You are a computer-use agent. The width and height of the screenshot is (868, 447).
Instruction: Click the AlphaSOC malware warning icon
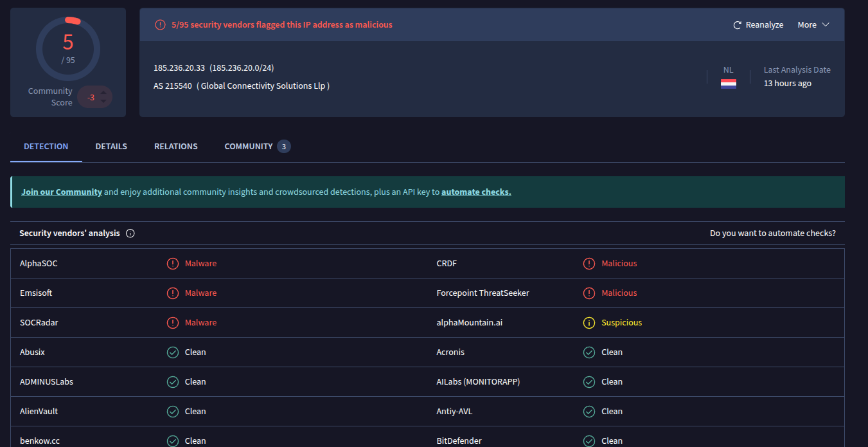pyautogui.click(x=173, y=264)
